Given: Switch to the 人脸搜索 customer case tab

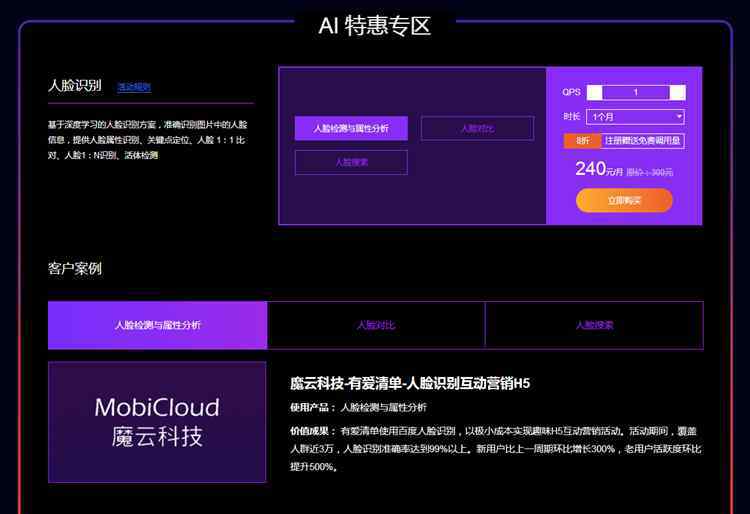Looking at the screenshot, I should [x=595, y=325].
